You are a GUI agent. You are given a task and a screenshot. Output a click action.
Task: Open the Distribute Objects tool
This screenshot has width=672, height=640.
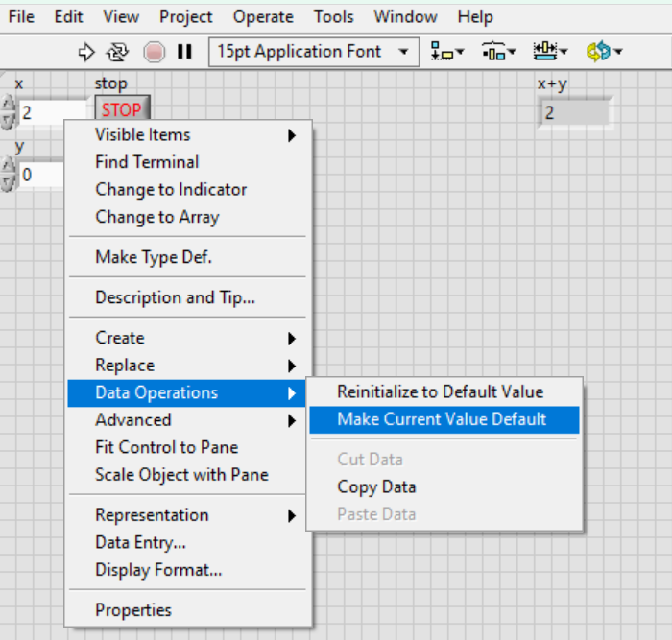[498, 52]
